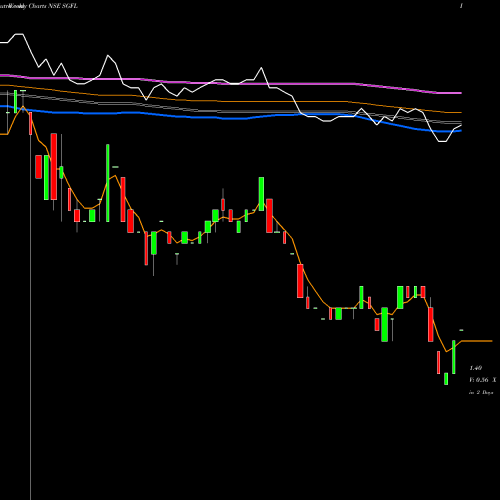The image size is (500, 500).
Task: Click the 'V: 0.56 X' volume label
Action: [x=483, y=380]
